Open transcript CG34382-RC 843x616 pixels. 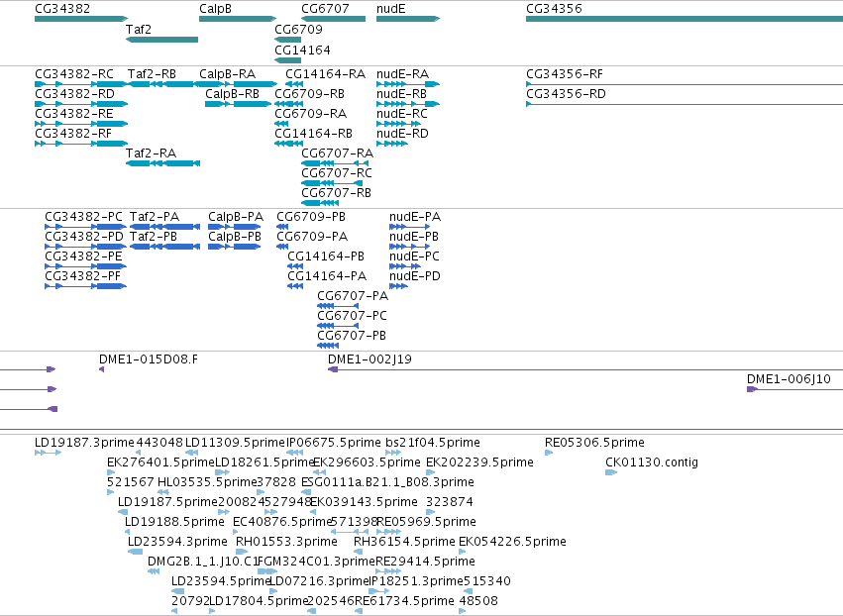pyautogui.click(x=74, y=74)
